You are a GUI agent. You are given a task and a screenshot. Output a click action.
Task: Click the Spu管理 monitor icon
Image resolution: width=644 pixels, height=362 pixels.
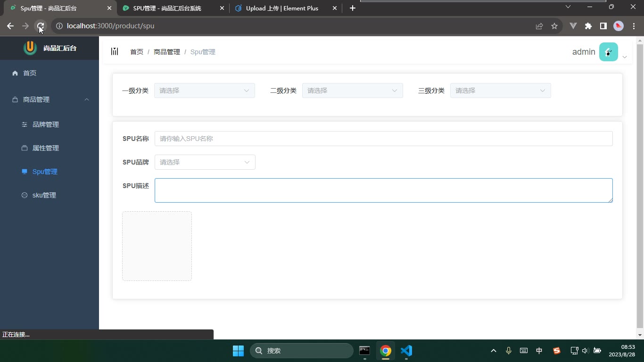[x=25, y=172]
